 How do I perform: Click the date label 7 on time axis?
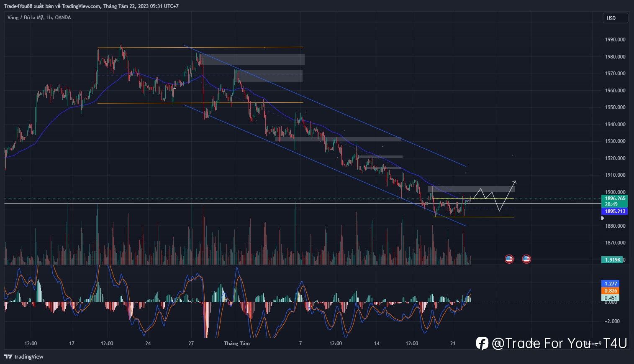click(x=300, y=344)
